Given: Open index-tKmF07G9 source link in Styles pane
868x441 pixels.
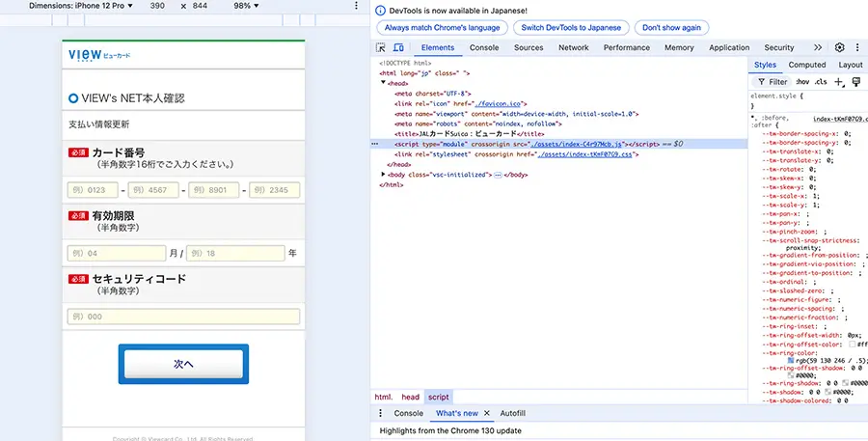Looking at the screenshot, I should (840, 119).
